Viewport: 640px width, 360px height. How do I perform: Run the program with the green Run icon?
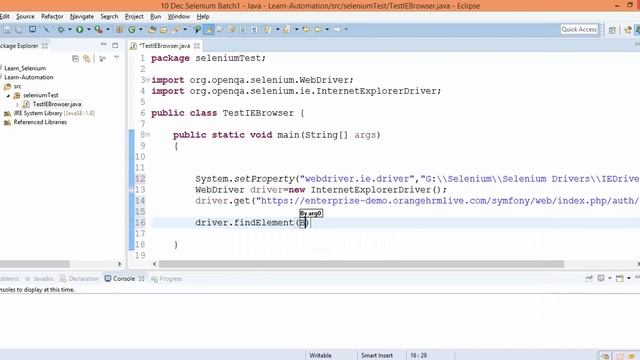pyautogui.click(x=80, y=29)
